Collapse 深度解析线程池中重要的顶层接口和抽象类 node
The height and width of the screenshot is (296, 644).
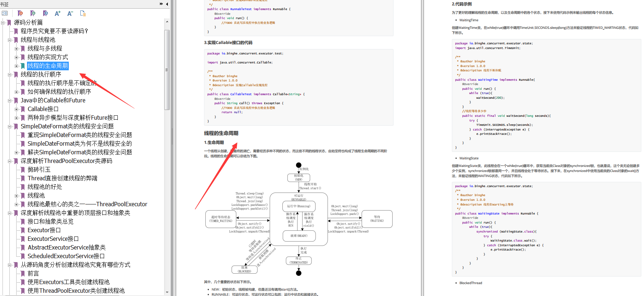click(10, 213)
